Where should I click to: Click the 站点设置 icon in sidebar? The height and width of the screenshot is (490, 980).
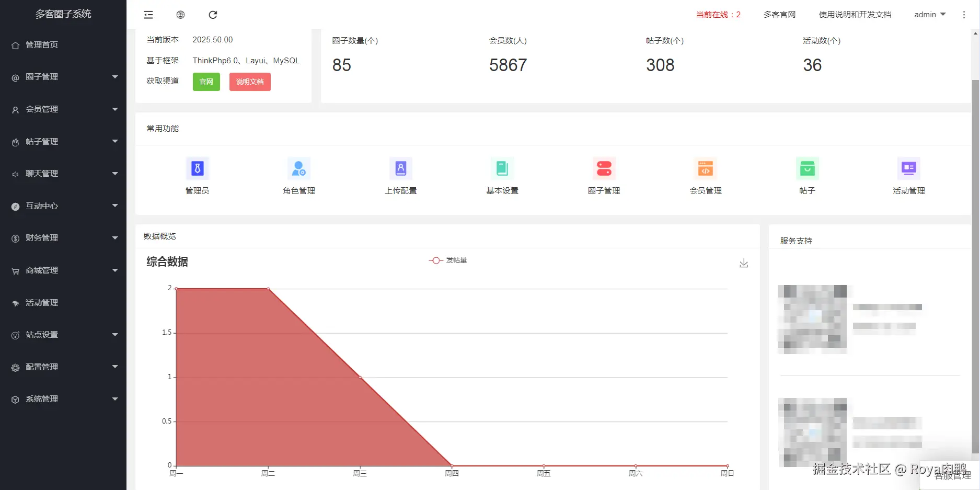coord(16,335)
